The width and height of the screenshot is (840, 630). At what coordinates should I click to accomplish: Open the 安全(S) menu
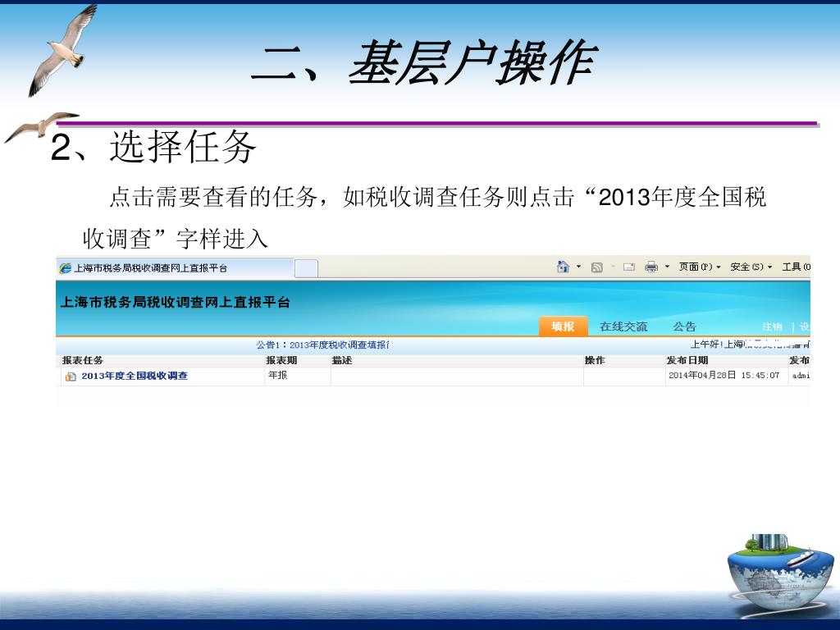(x=751, y=267)
